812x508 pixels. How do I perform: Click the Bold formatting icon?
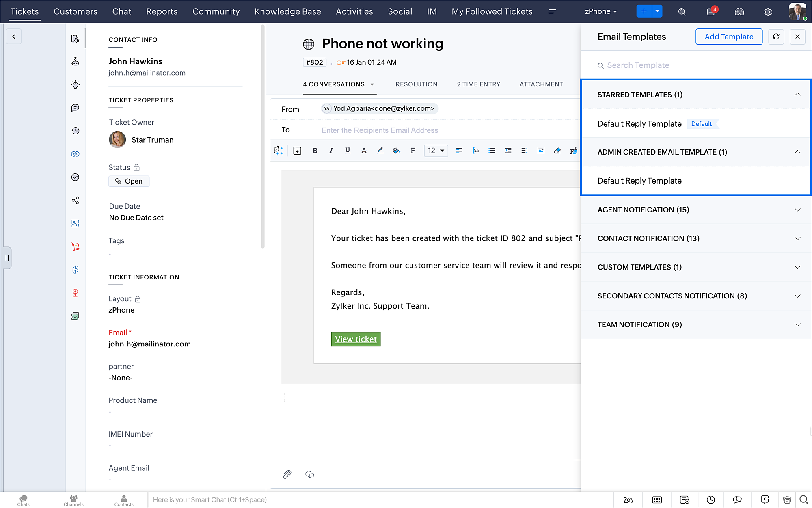point(315,151)
